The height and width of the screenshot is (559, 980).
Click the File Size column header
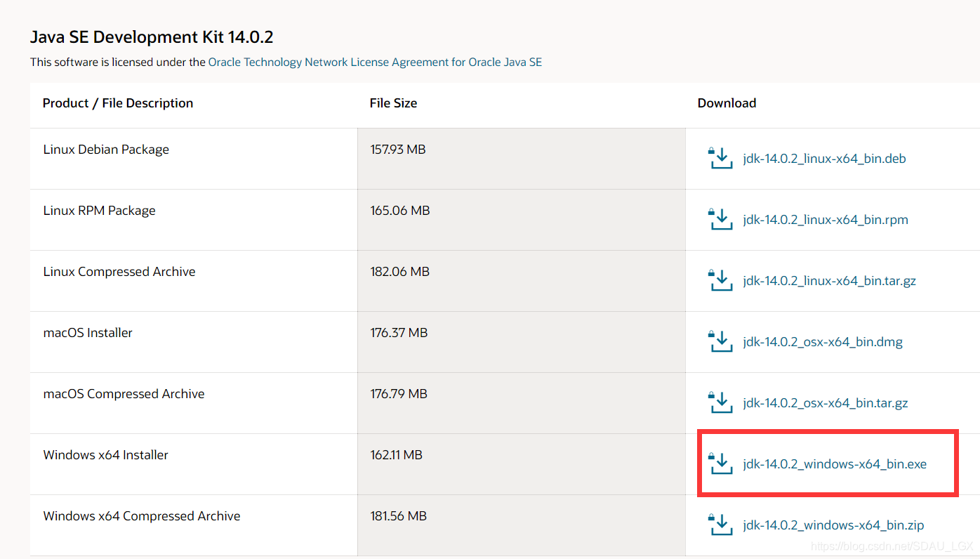tap(393, 103)
